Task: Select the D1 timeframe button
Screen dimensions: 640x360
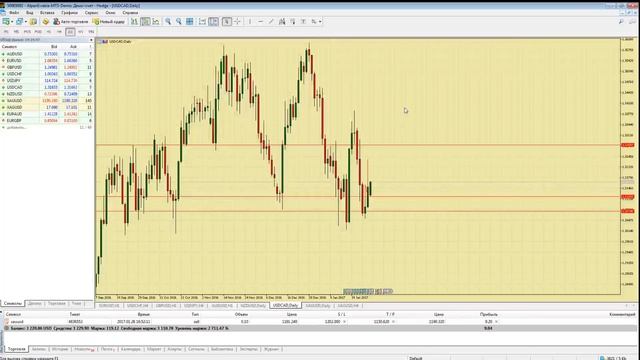Action: (70, 31)
